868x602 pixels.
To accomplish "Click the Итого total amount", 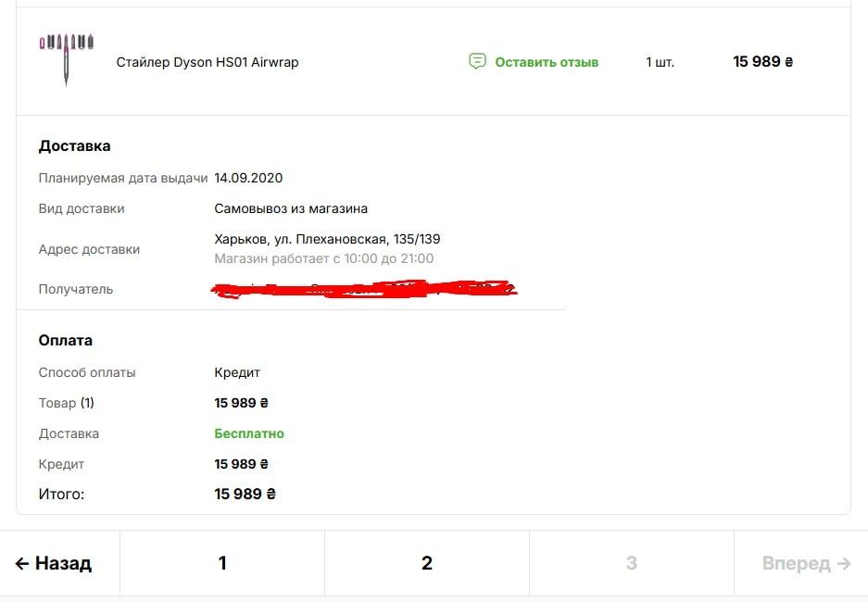I will 245,495.
